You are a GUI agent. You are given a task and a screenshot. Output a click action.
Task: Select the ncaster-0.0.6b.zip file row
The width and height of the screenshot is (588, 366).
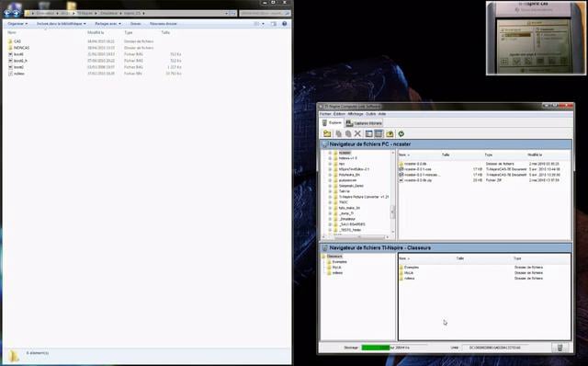pyautogui.click(x=484, y=180)
